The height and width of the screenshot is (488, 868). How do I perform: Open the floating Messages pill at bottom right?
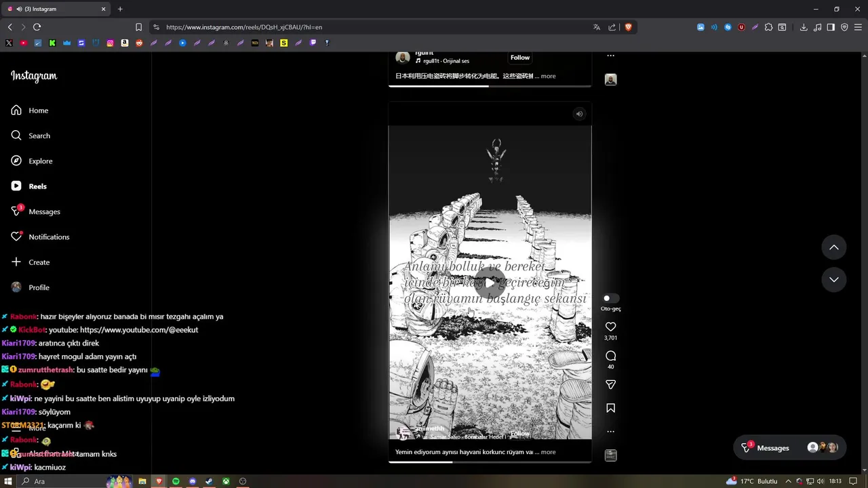[790, 447]
